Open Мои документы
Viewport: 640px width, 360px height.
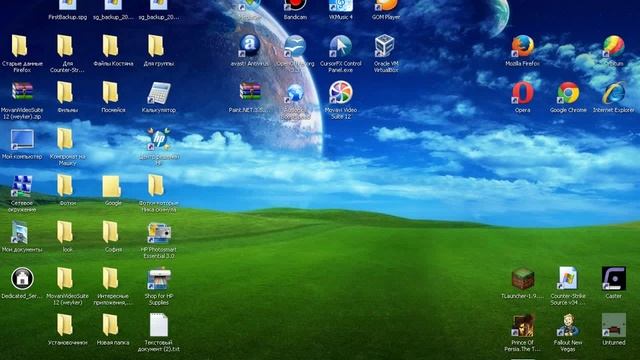20,232
